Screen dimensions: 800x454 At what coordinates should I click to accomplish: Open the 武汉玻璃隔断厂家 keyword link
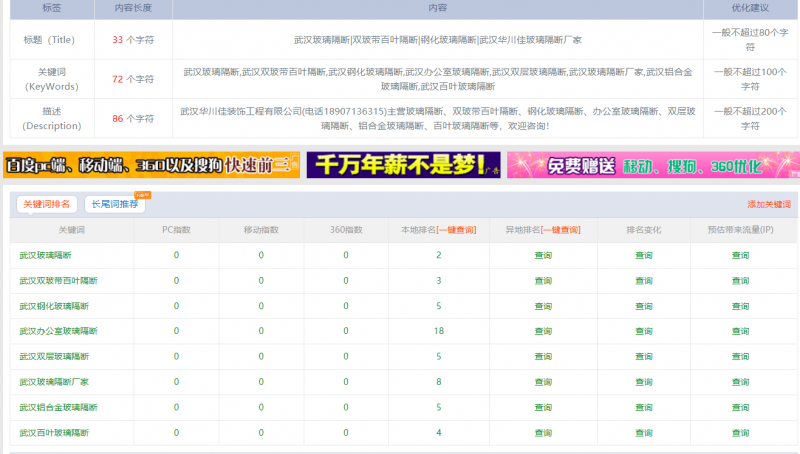point(54,382)
